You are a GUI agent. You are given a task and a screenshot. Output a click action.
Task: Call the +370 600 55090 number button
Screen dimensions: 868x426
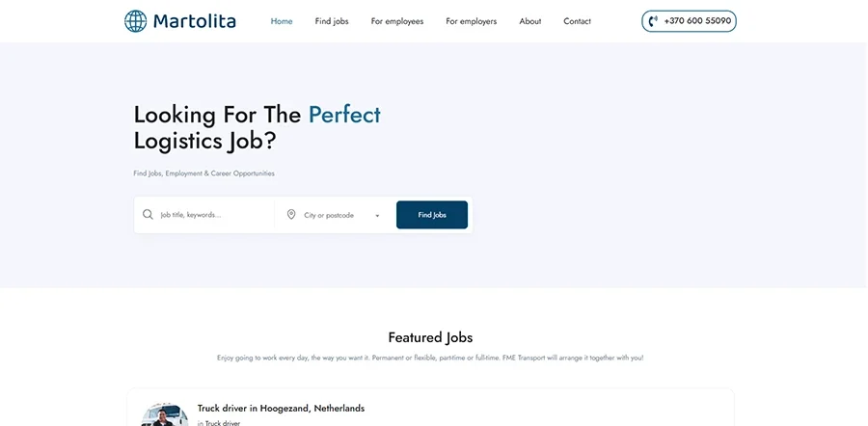click(689, 21)
